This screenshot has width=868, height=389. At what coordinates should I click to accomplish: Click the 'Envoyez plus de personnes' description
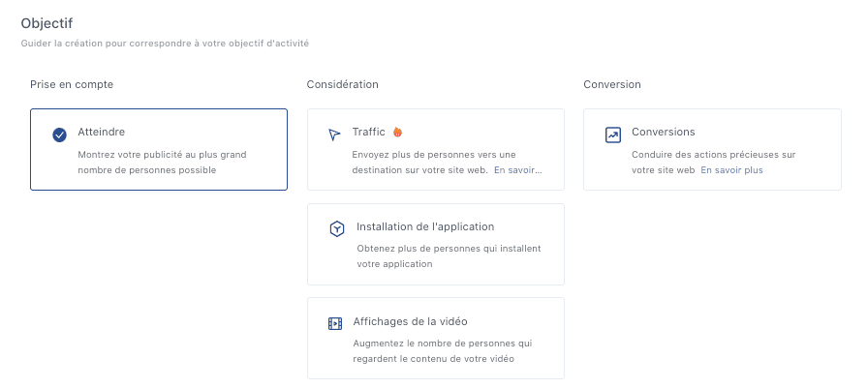(x=434, y=154)
